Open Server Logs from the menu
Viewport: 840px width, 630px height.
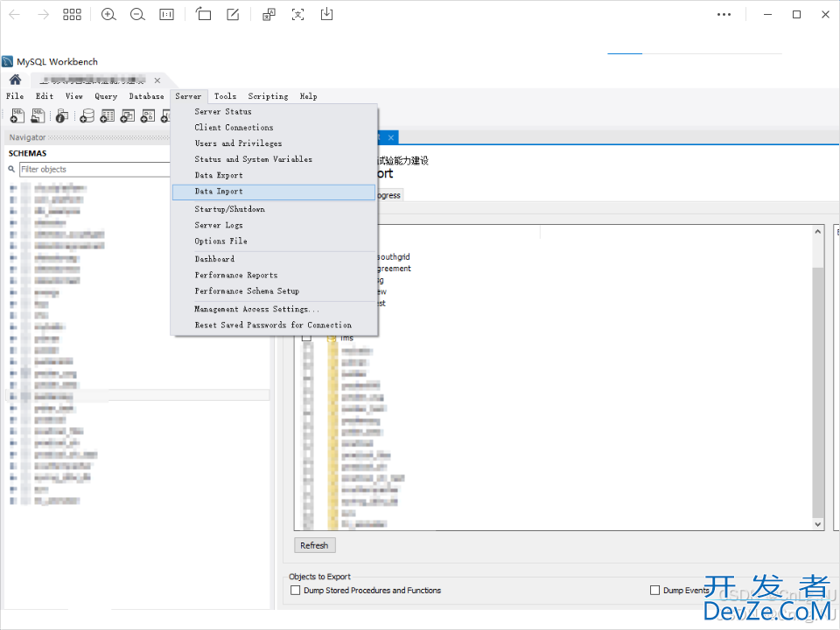coord(274,225)
